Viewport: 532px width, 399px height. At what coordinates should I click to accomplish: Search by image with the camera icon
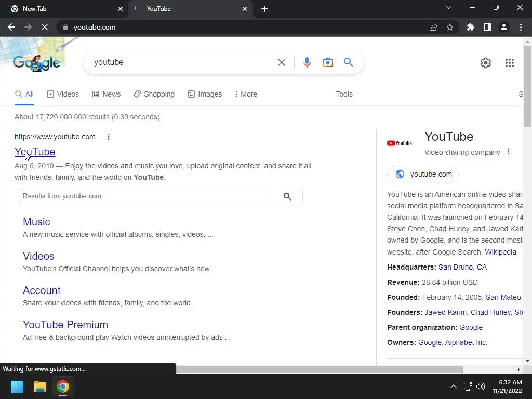pos(328,62)
